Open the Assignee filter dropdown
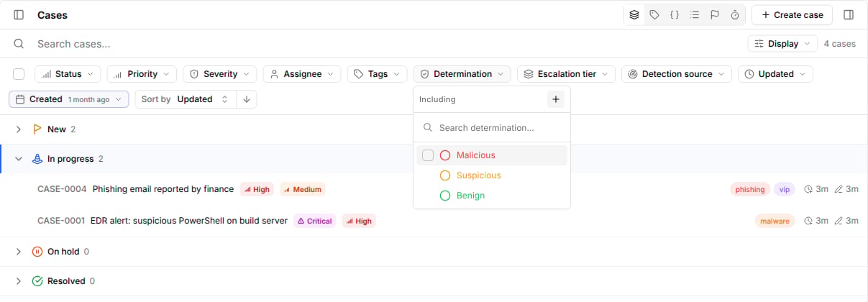Screen dimensions: 868x302 tap(302, 74)
